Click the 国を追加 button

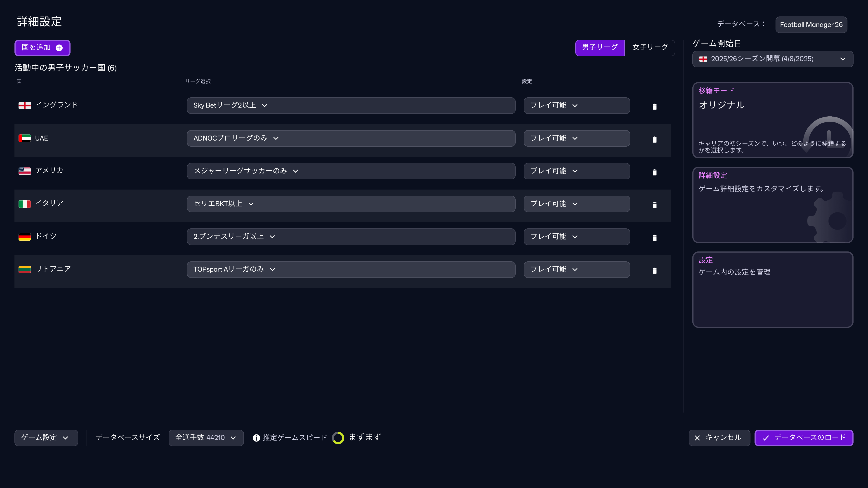tap(42, 48)
